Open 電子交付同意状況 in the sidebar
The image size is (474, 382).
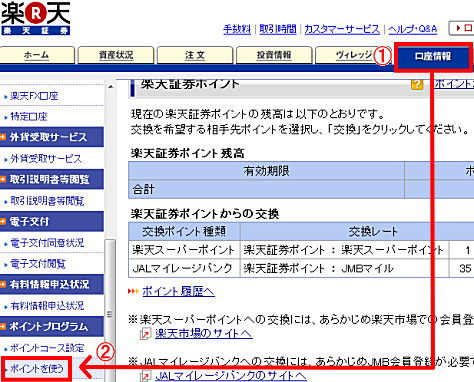47,243
